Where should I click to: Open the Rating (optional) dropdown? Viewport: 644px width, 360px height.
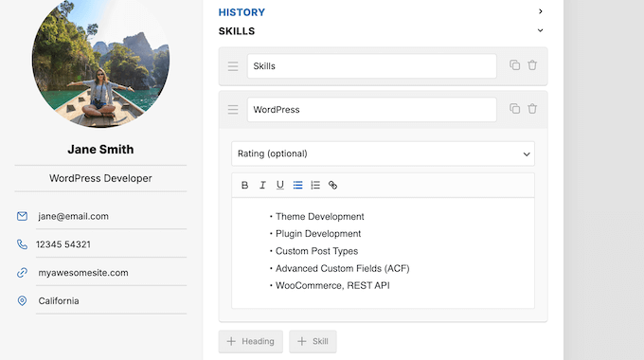pyautogui.click(x=383, y=153)
